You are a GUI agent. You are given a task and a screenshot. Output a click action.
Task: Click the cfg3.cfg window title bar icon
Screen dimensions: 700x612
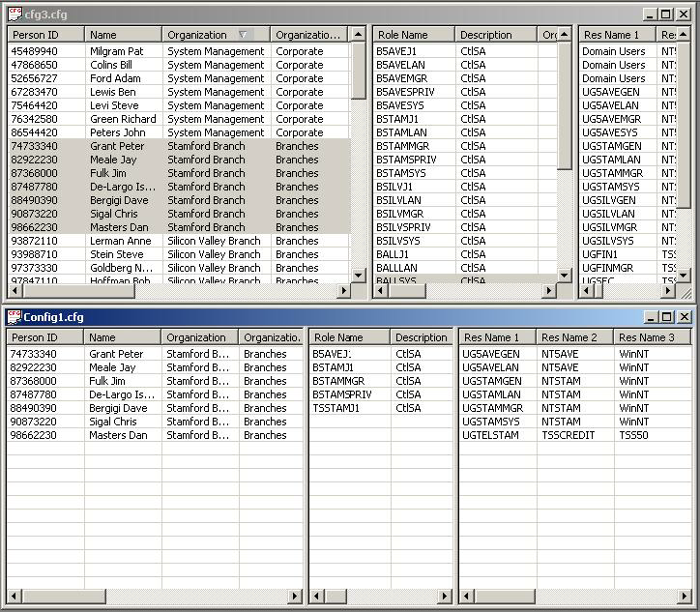coord(15,15)
